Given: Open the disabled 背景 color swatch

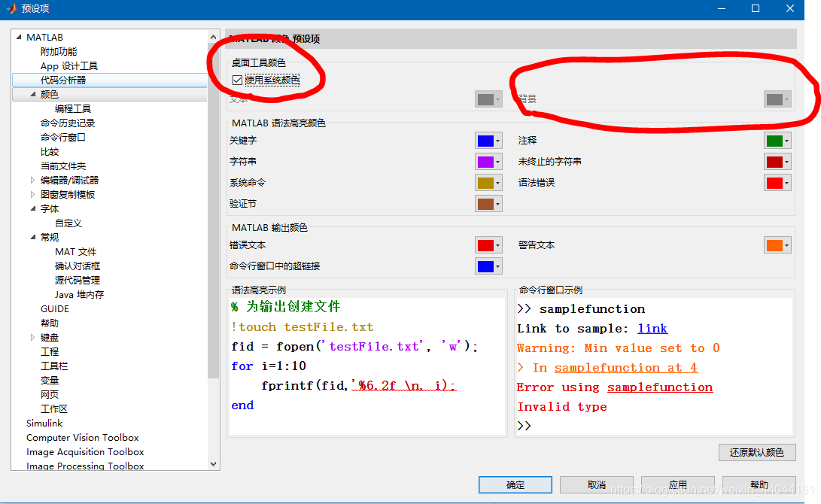Looking at the screenshot, I should [777, 99].
